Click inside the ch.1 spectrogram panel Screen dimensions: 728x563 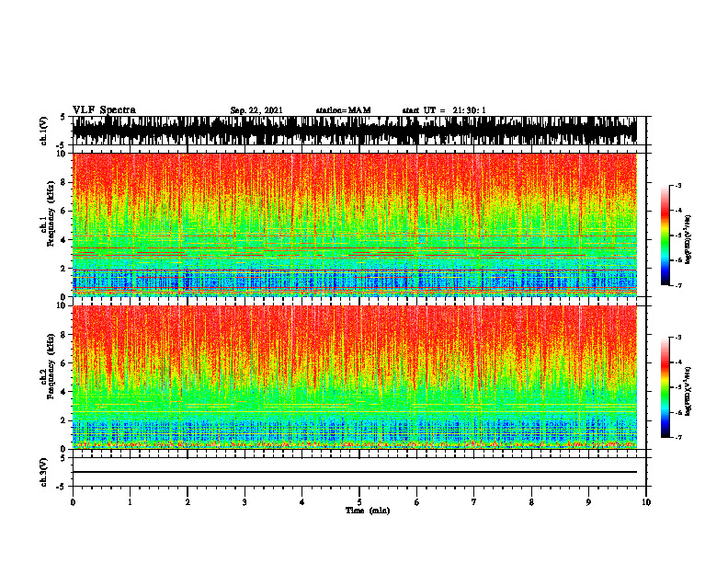[355, 224]
